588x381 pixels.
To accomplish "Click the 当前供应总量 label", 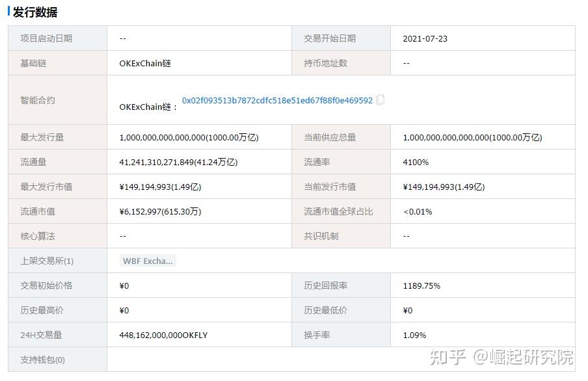I will [x=330, y=137].
